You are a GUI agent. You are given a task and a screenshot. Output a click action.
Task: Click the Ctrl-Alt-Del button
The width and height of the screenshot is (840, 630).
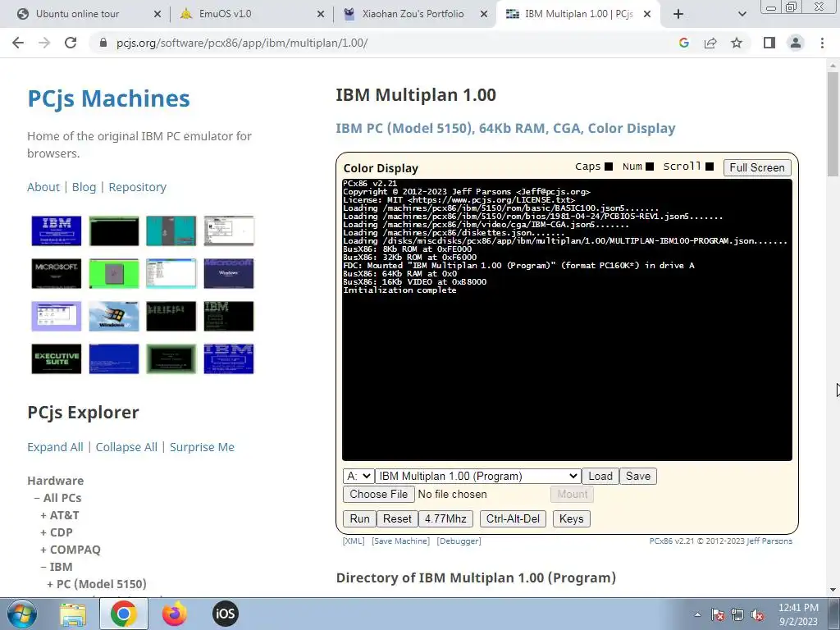click(513, 518)
